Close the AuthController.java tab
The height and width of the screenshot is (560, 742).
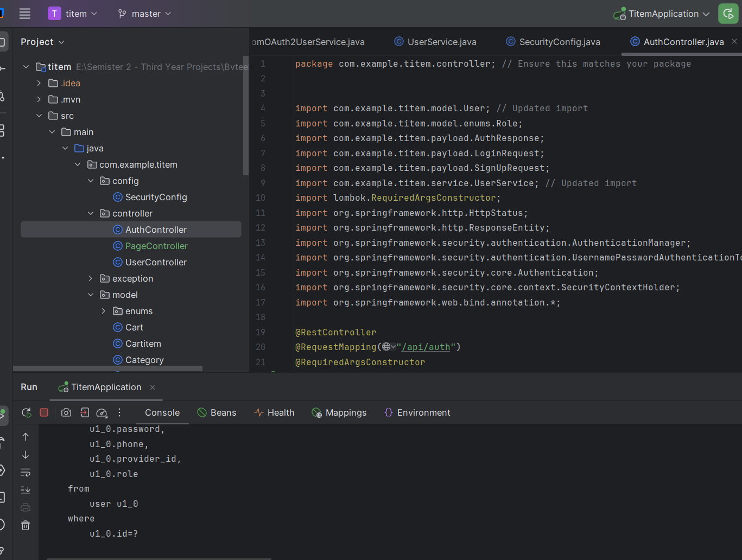pyautogui.click(x=734, y=41)
